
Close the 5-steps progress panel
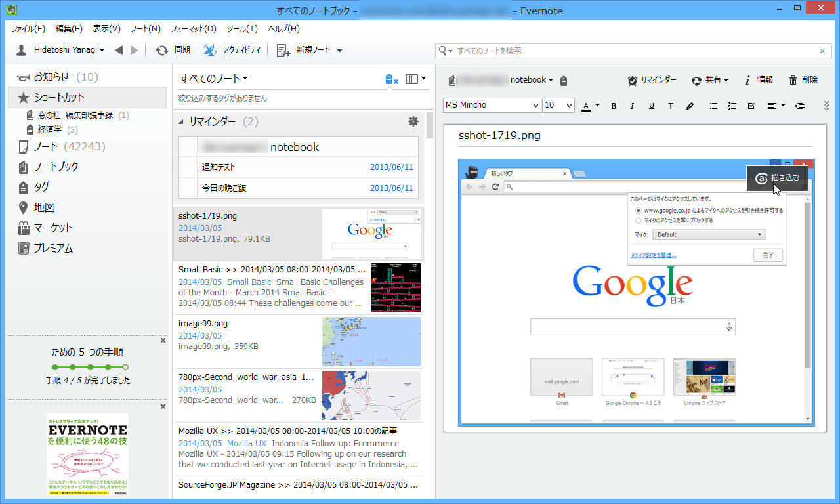[x=163, y=340]
